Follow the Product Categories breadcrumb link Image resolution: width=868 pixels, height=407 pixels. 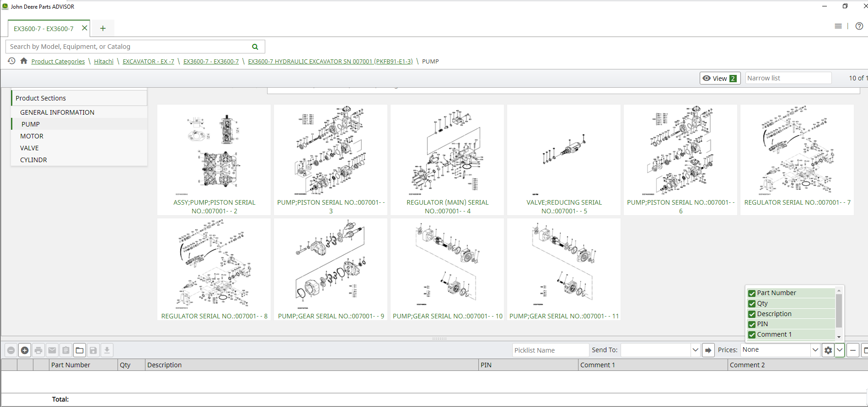[x=58, y=61]
